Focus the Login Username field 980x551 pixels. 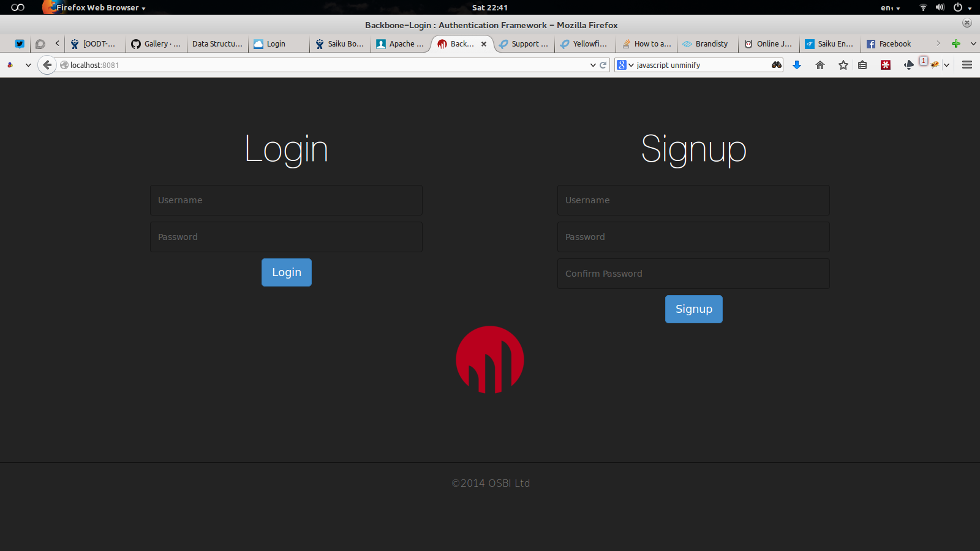pyautogui.click(x=286, y=200)
